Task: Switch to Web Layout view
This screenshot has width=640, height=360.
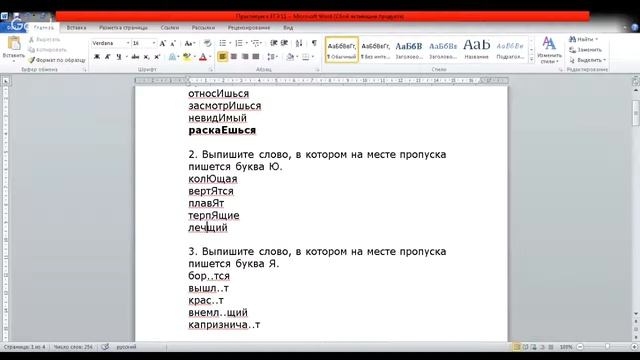Action: (x=534, y=347)
